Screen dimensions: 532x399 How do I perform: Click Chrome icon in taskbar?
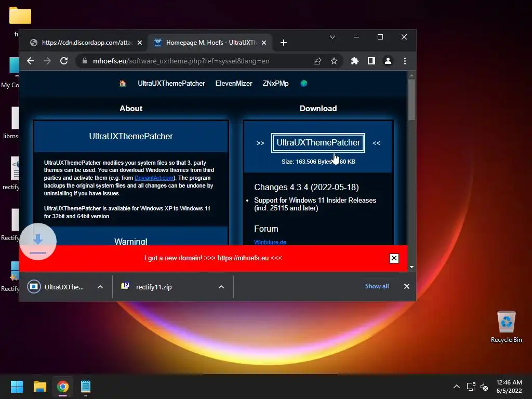point(63,387)
